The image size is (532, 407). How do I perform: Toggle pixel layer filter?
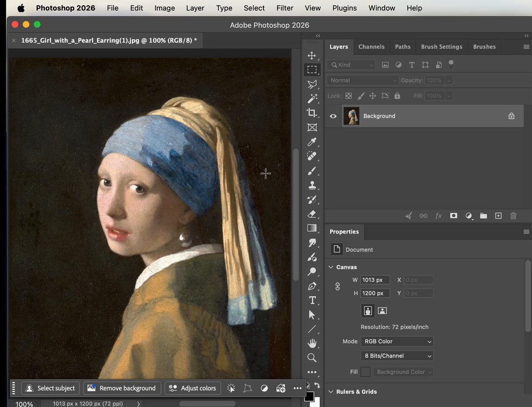pos(385,65)
